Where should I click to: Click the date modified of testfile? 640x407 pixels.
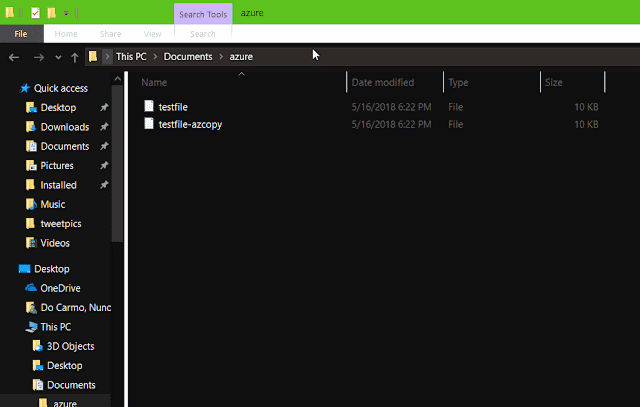pyautogui.click(x=391, y=107)
